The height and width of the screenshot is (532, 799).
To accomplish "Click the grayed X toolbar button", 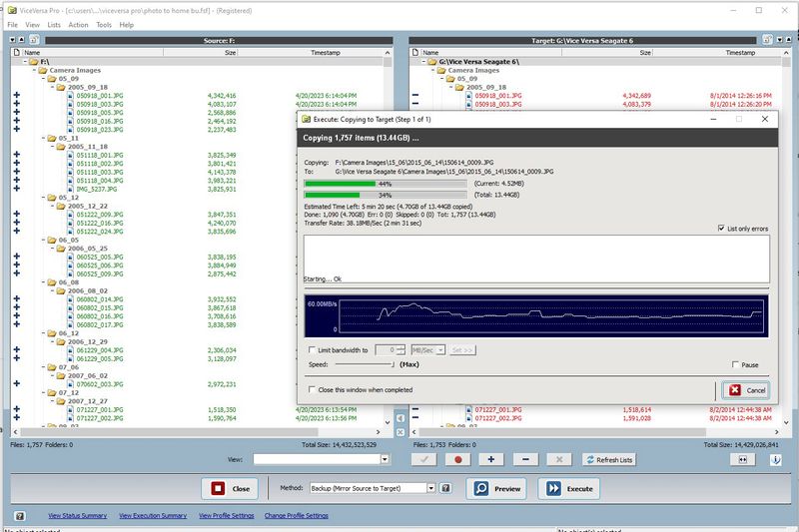I will (559, 460).
